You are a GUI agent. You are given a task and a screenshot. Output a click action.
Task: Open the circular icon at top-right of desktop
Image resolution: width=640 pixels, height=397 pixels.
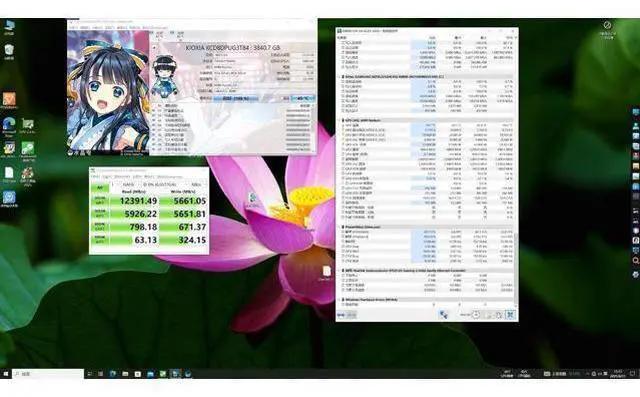[x=607, y=29]
